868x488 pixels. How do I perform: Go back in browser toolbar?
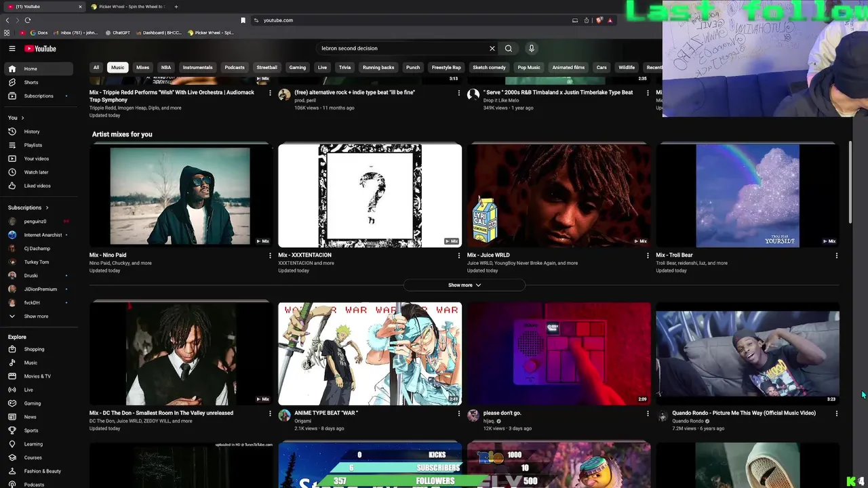[8, 20]
